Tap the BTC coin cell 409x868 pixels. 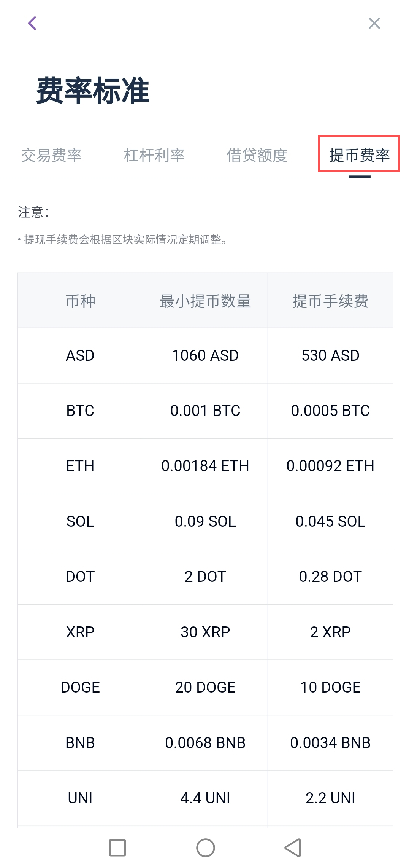[x=80, y=411]
